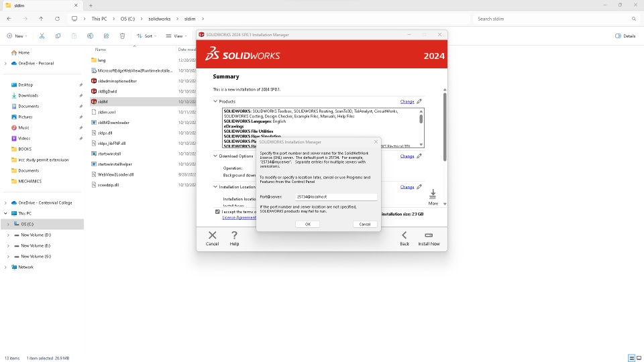The height and width of the screenshot is (362, 644).
Task: Open the License Agreement link
Action: (239, 217)
